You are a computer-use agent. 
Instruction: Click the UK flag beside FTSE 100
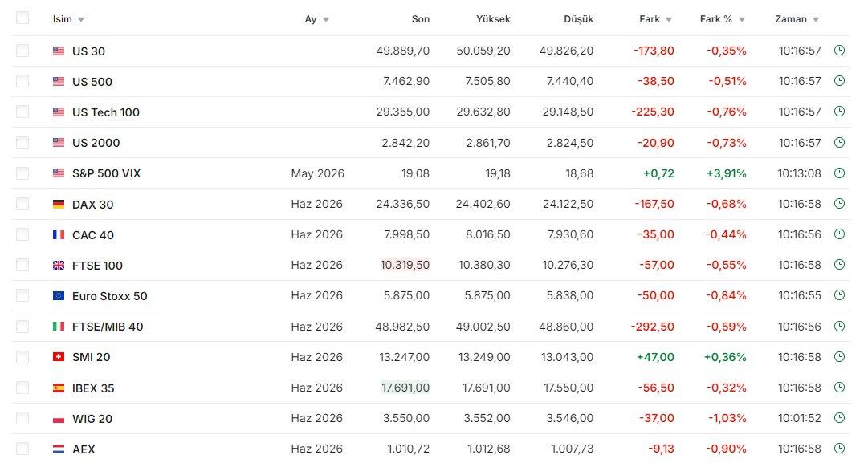pos(58,265)
